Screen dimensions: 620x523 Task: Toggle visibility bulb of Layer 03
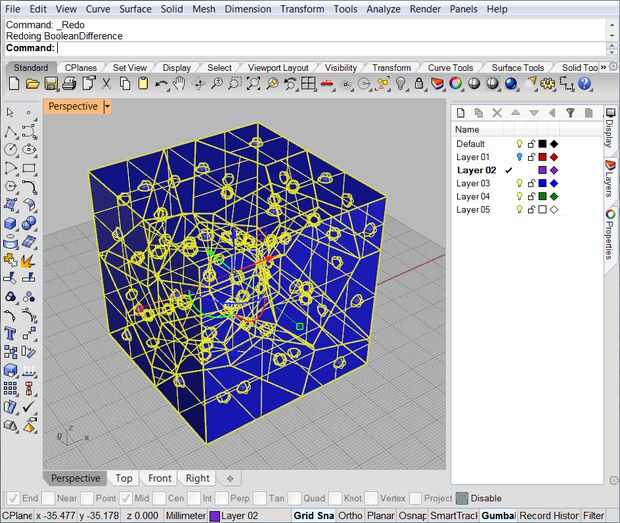coord(518,183)
